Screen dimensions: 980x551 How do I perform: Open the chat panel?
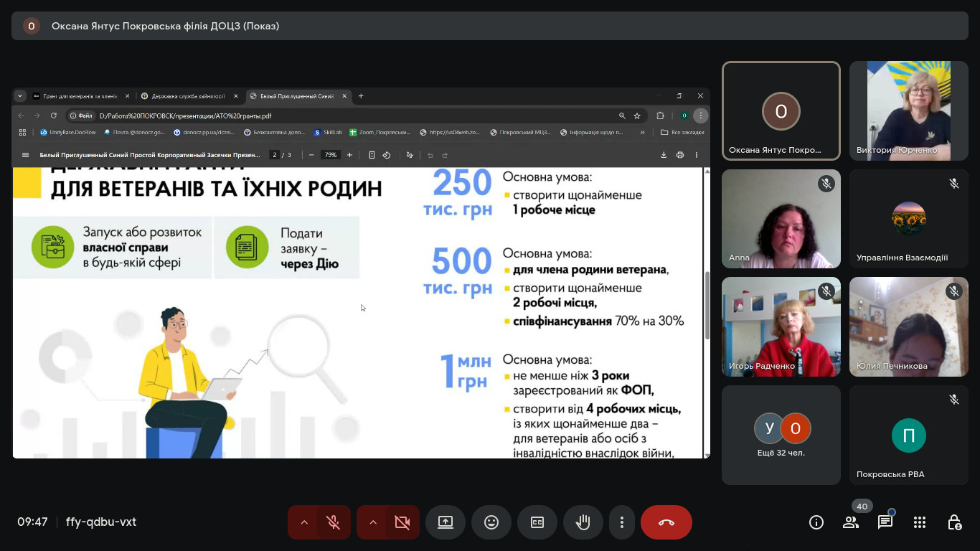pos(885,522)
